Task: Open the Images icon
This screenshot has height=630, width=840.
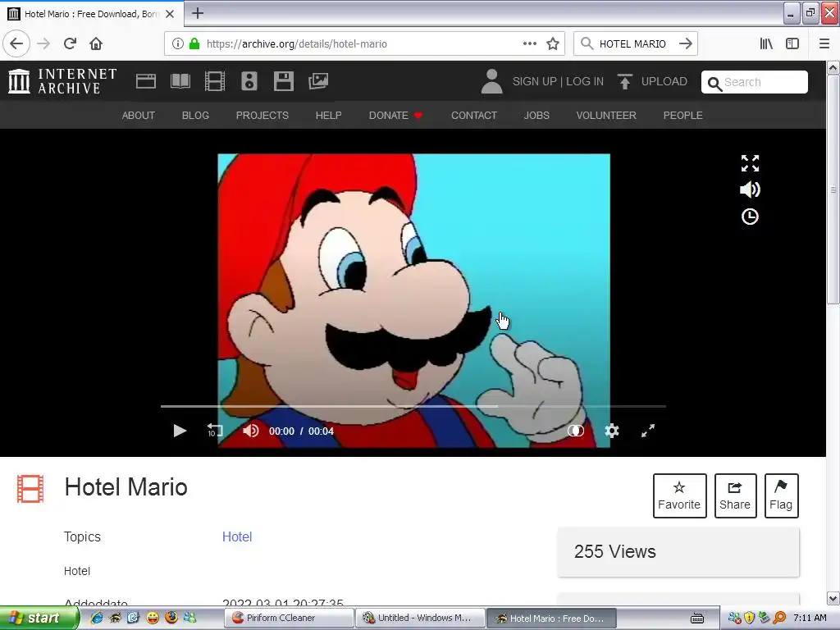Action: (x=318, y=81)
